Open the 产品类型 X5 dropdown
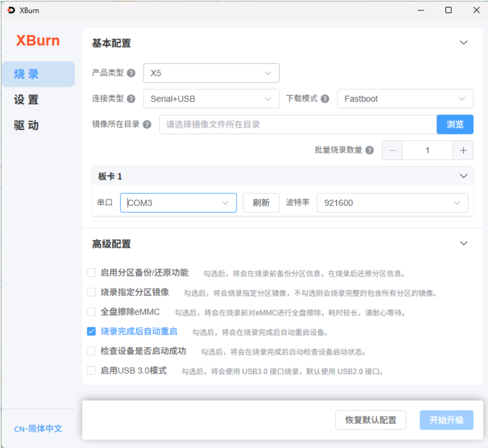Viewport: 488px width, 448px height. 211,73
